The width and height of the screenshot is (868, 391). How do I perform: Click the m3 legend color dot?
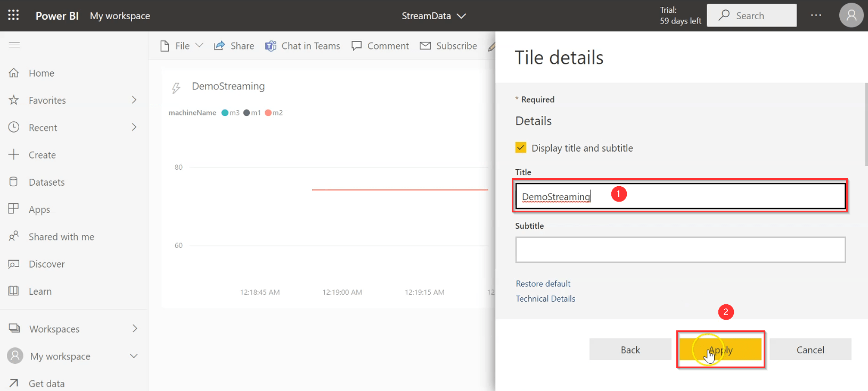(225, 113)
